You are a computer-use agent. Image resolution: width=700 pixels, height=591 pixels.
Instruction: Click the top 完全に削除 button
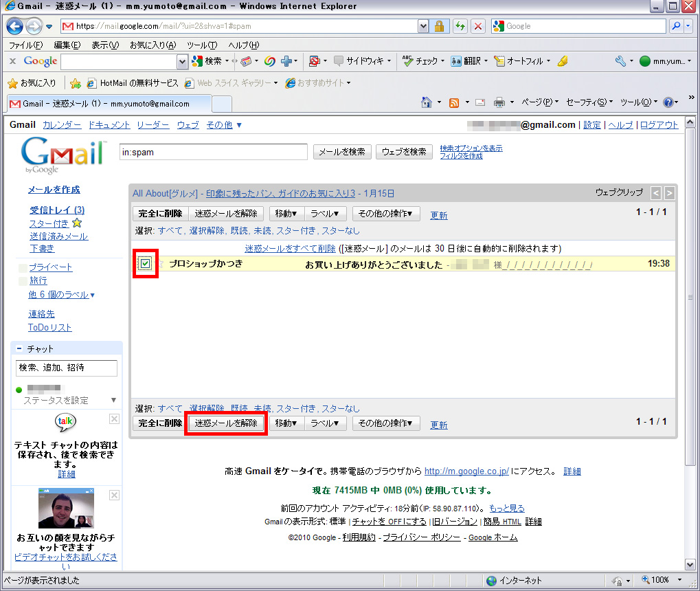[x=160, y=214]
